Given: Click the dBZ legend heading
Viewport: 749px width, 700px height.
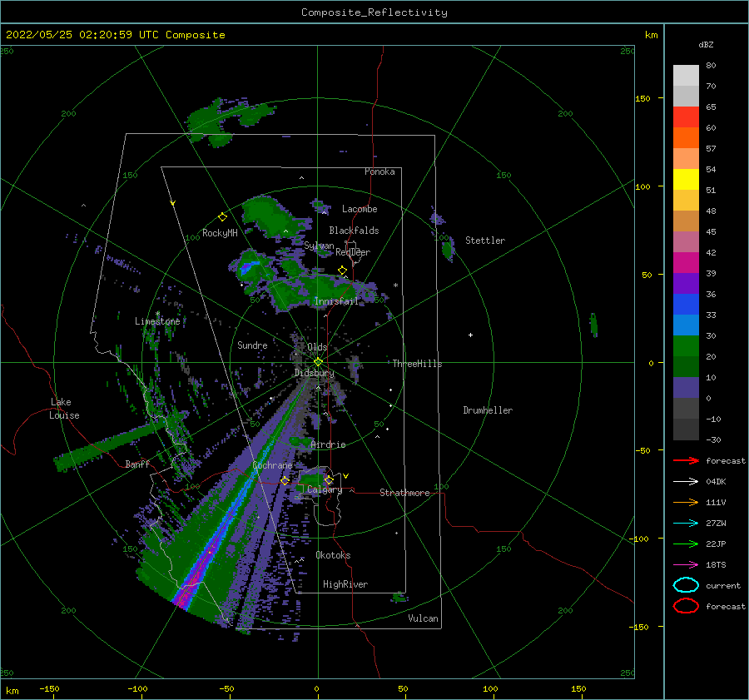Looking at the screenshot, I should click(x=706, y=44).
